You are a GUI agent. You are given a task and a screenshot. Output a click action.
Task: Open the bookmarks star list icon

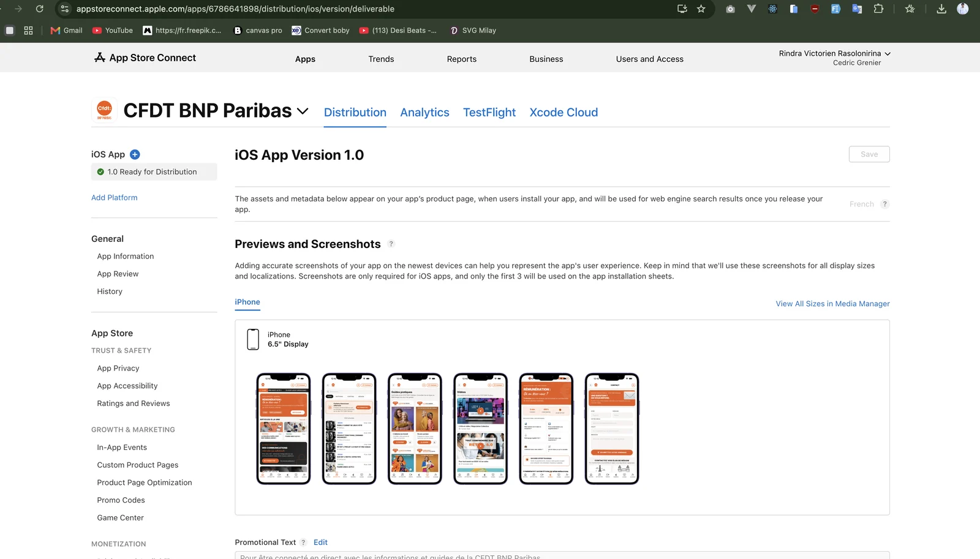click(910, 9)
